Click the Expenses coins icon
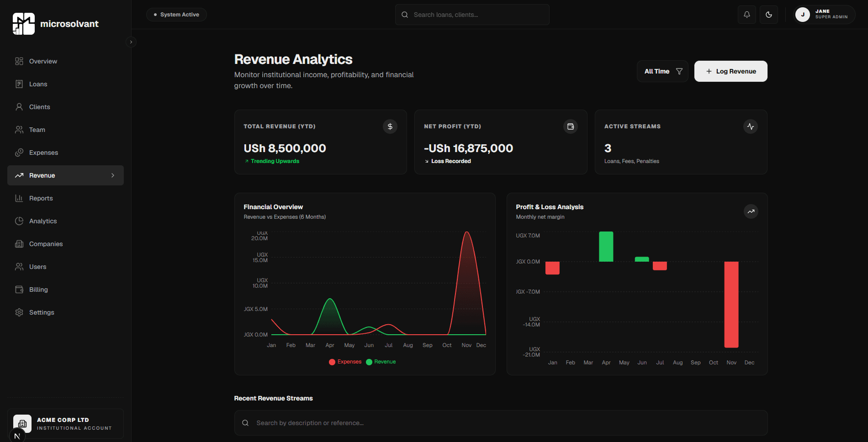The image size is (868, 442). pyautogui.click(x=19, y=153)
